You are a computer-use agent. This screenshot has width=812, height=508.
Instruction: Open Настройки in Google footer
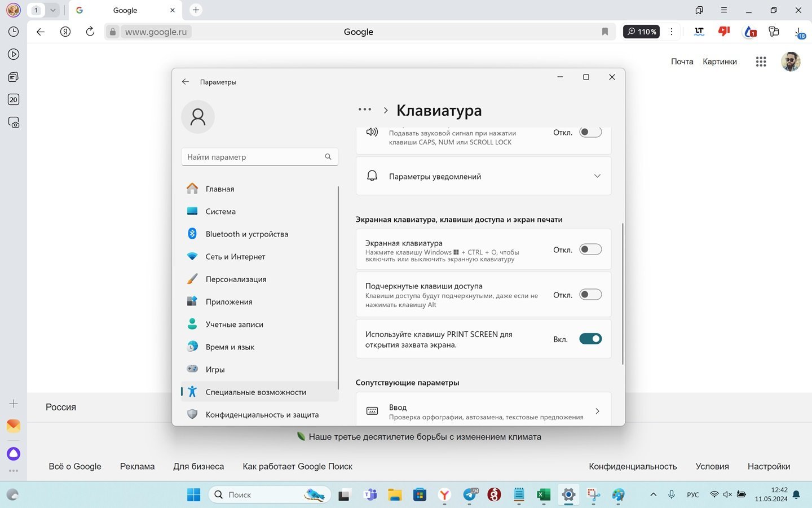tap(769, 466)
